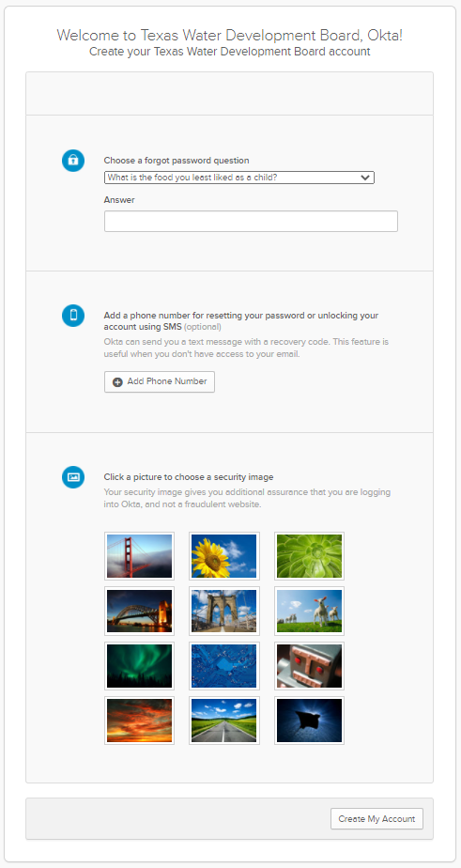Pick the green succulent plant image
Image resolution: width=461 pixels, height=868 pixels.
[309, 556]
